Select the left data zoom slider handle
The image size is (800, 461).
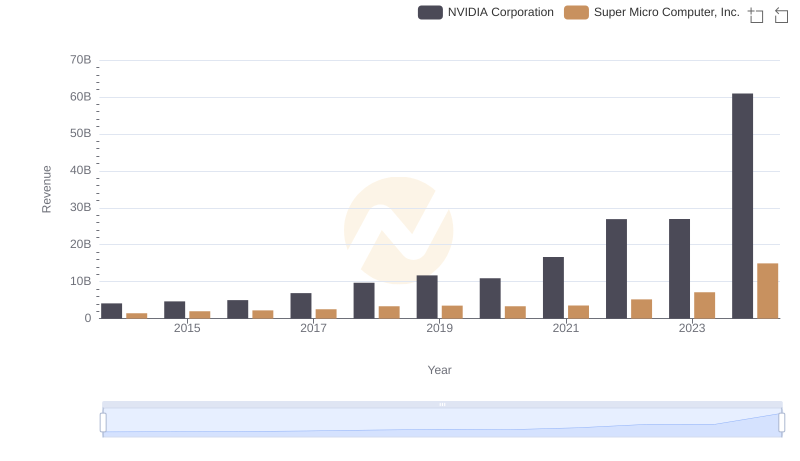(103, 422)
